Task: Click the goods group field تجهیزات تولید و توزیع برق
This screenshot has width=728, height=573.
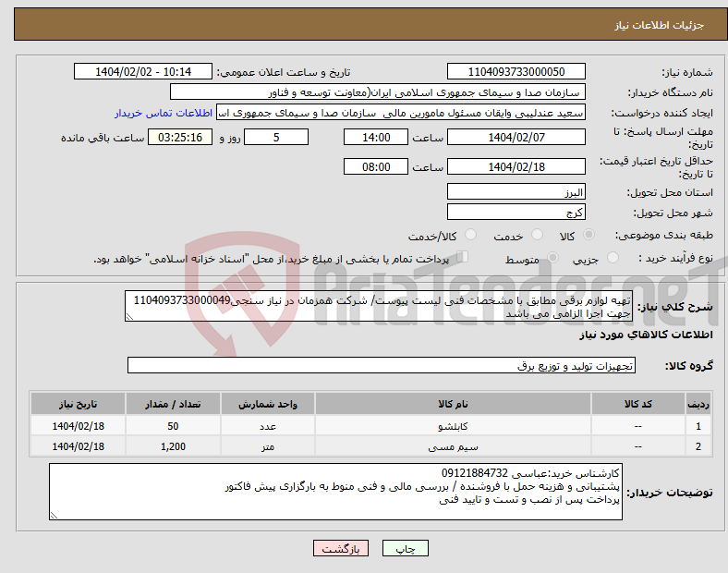Action: (382, 365)
